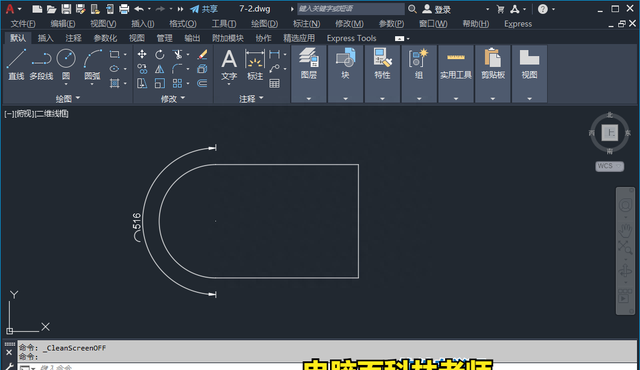640x370 pixels.
Task: Open the Text (文字) annotation tool
Action: click(229, 64)
